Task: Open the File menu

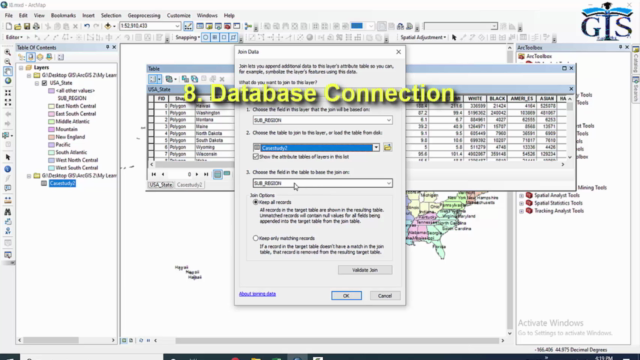Action: click(9, 16)
